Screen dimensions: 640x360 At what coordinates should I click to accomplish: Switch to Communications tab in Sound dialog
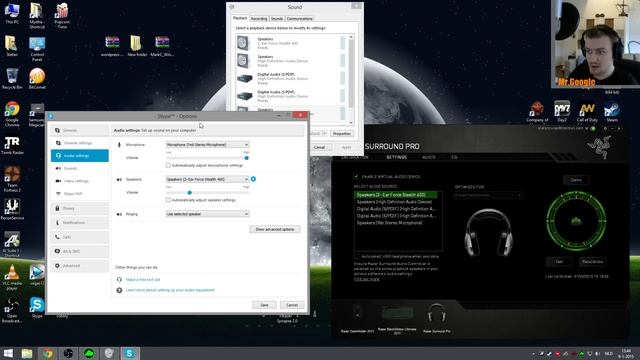tap(300, 19)
